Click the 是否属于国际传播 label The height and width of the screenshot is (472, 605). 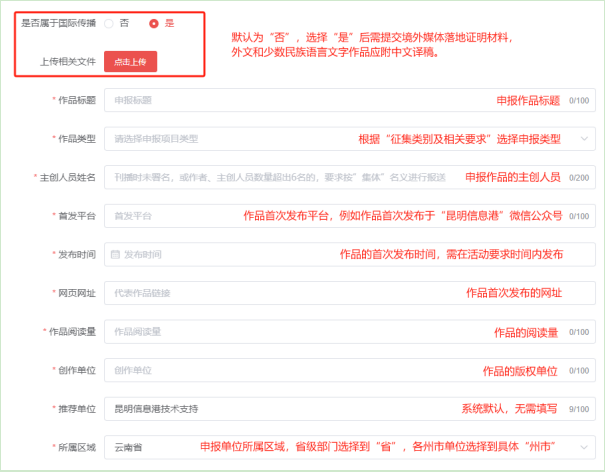(58, 23)
